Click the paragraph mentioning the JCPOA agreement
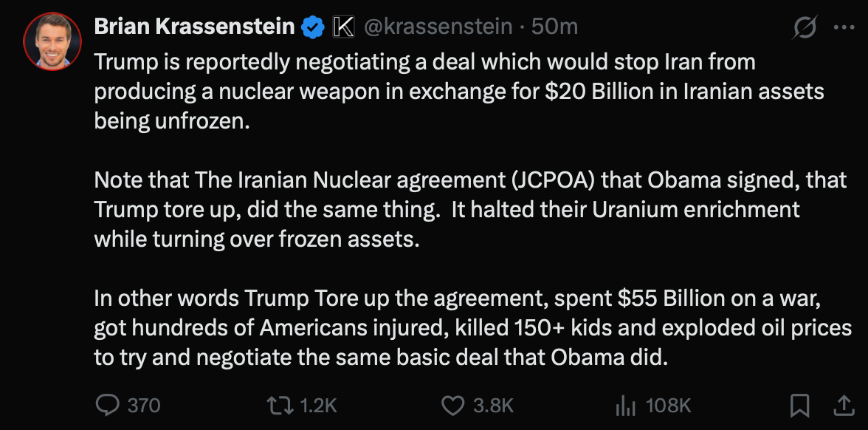 (x=470, y=209)
